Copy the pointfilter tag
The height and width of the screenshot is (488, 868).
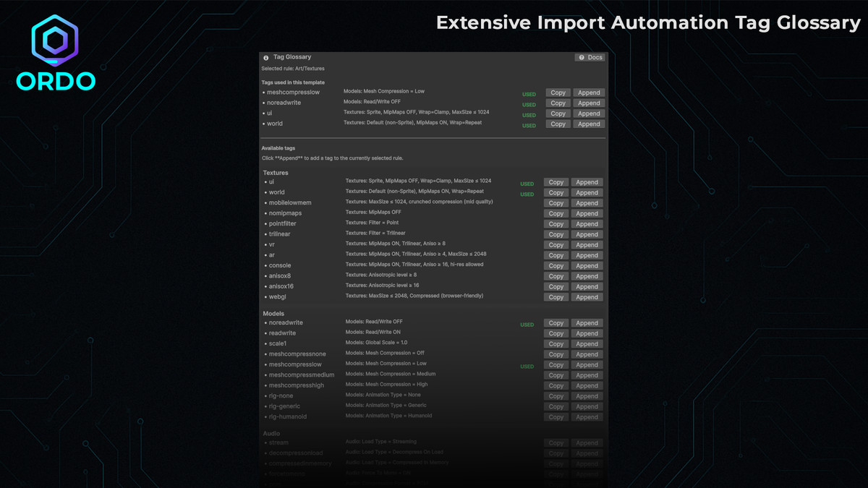coord(556,223)
